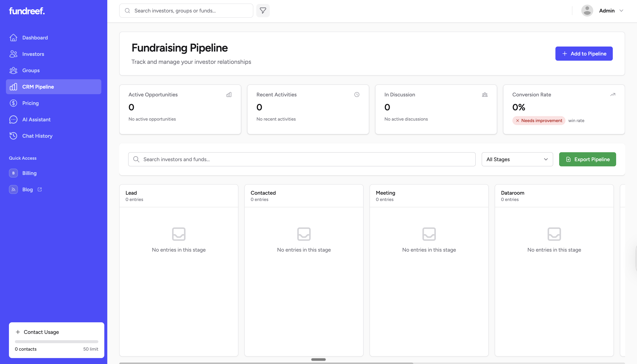
Task: Click the Pricing dollar icon
Action: tap(13, 103)
